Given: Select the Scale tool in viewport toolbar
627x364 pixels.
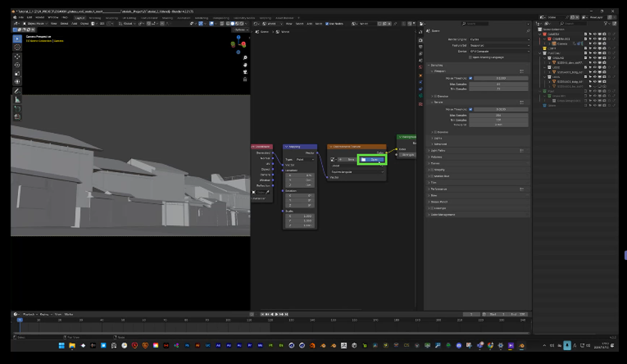Looking at the screenshot, I should click(17, 73).
